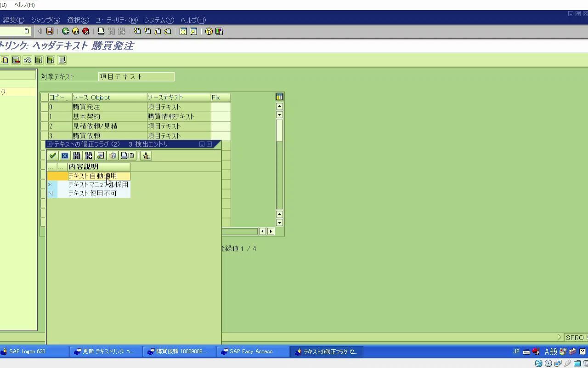Click the horizontal scroll left arrow below table
Viewport: 588px width, 368px height.
click(x=262, y=231)
